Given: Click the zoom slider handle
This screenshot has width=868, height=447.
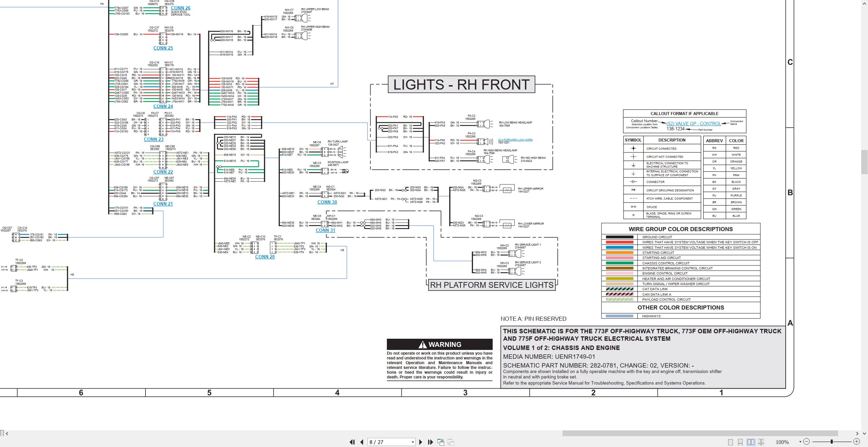Looking at the screenshot, I should [831, 442].
